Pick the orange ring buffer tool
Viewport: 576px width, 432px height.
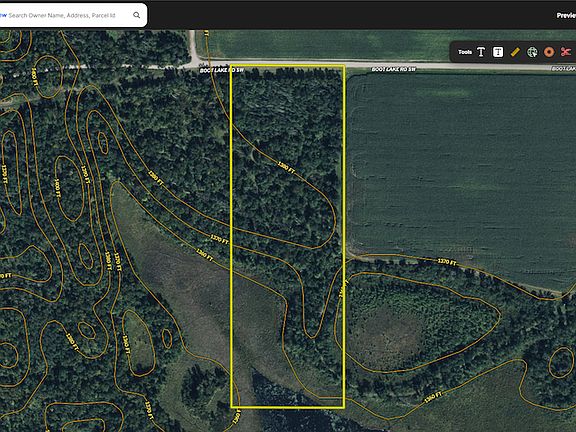[x=549, y=52]
